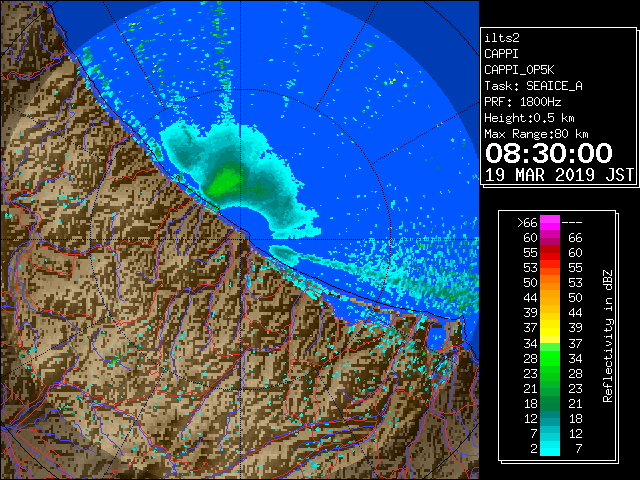Click the 'ilts2' radar site label
This screenshot has height=480, width=640.
(x=502, y=38)
